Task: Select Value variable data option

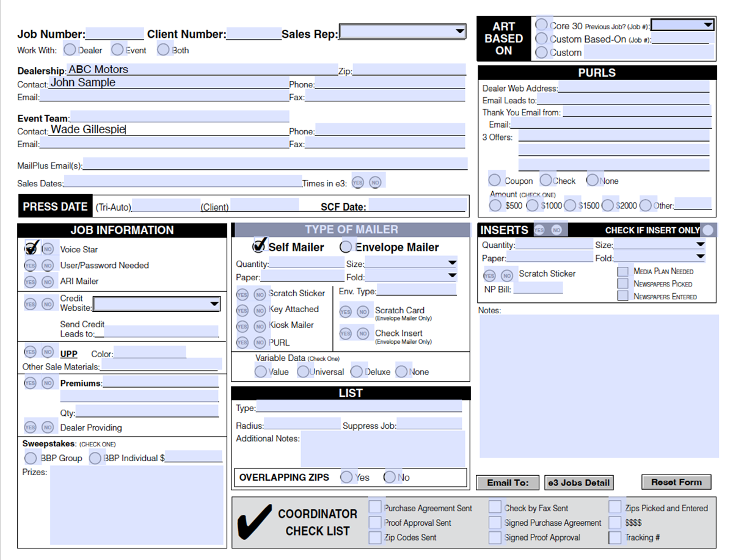Action: [x=261, y=371]
